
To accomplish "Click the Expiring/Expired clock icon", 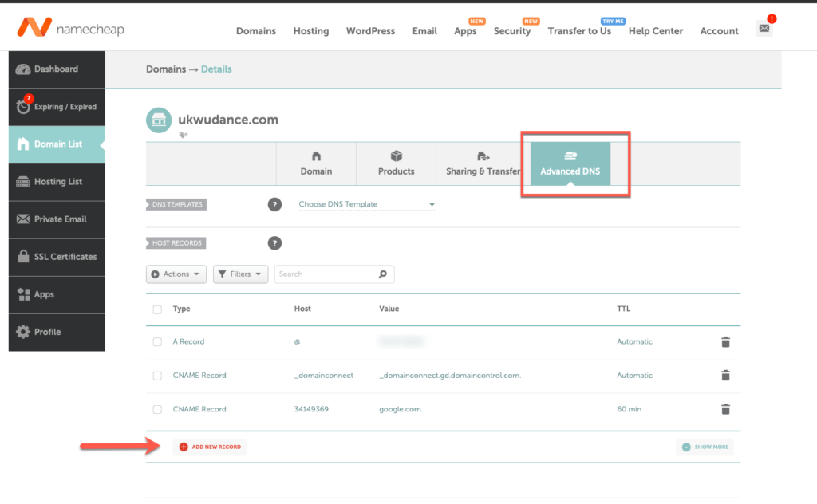I will [23, 106].
